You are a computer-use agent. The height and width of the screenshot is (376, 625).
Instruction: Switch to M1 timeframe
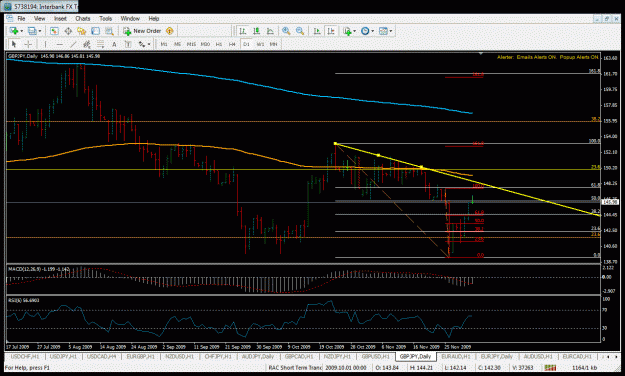pos(164,44)
